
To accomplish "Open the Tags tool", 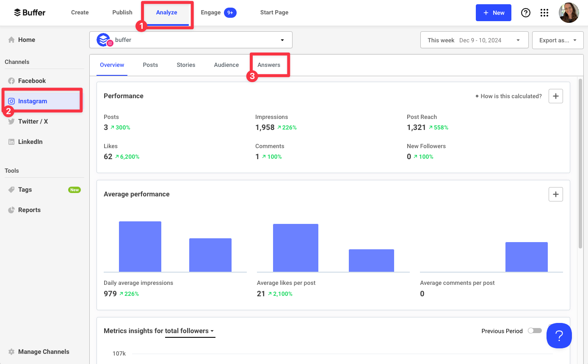I will click(x=24, y=189).
